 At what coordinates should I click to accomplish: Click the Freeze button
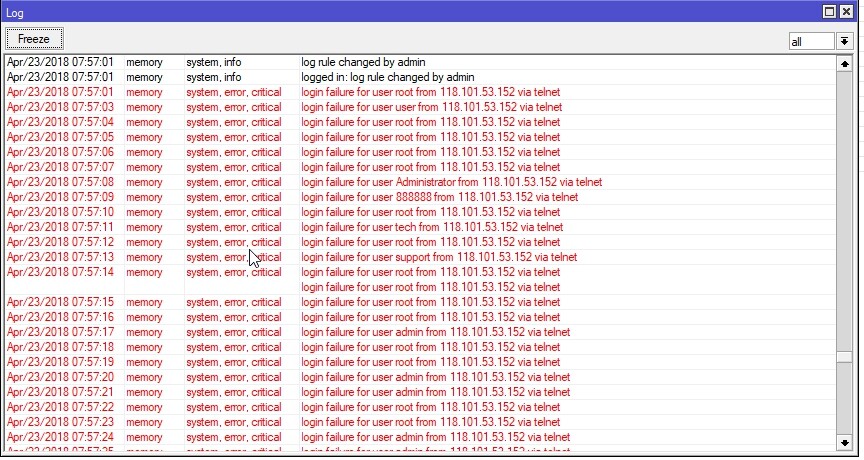coord(35,39)
